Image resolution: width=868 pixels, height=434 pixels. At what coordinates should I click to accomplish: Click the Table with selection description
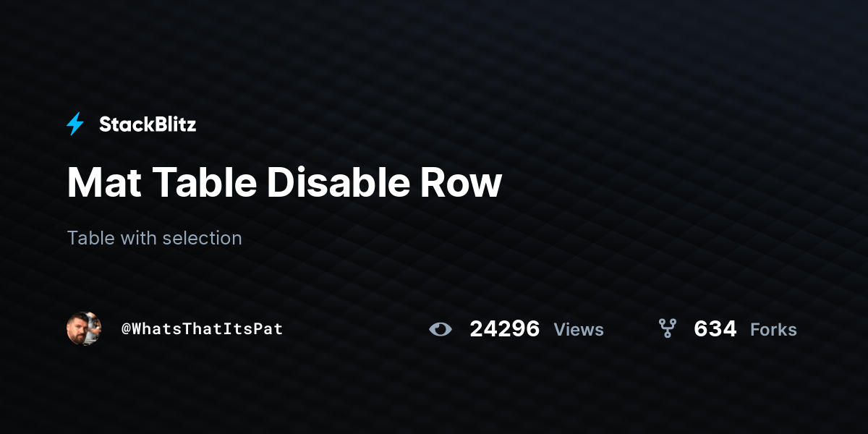154,238
